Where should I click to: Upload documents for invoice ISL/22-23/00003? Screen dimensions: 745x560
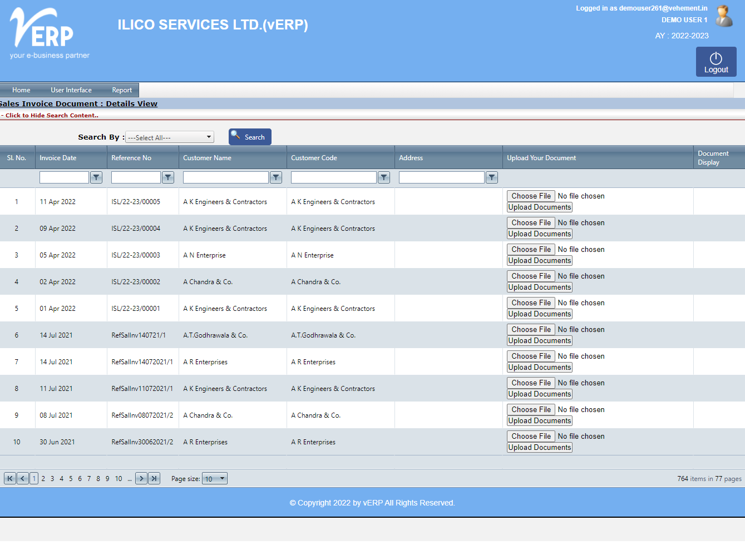[540, 261]
